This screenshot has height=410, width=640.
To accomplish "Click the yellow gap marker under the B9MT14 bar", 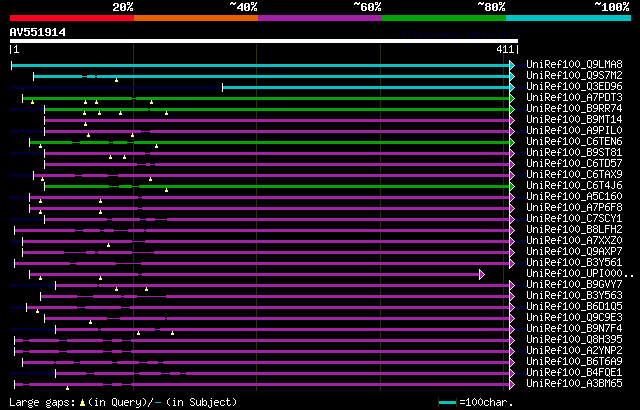I will 85,124.
